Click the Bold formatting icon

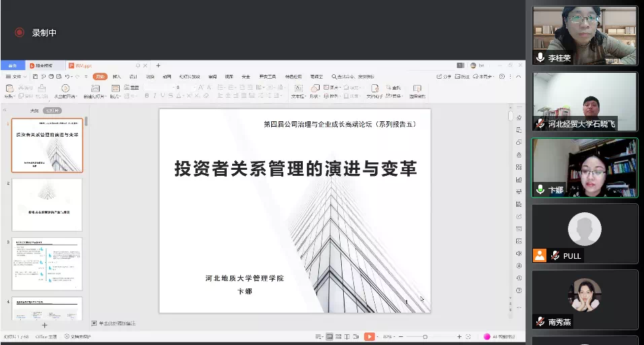tap(147, 96)
